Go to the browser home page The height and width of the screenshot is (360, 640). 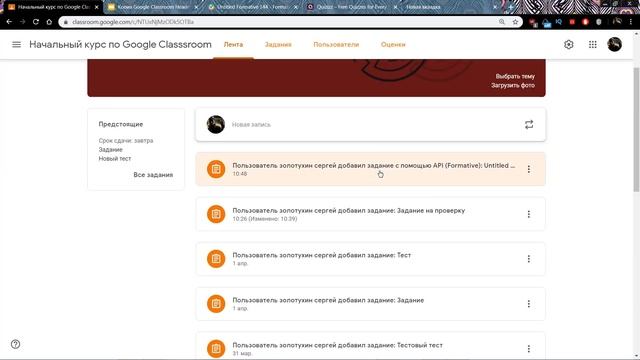49,22
